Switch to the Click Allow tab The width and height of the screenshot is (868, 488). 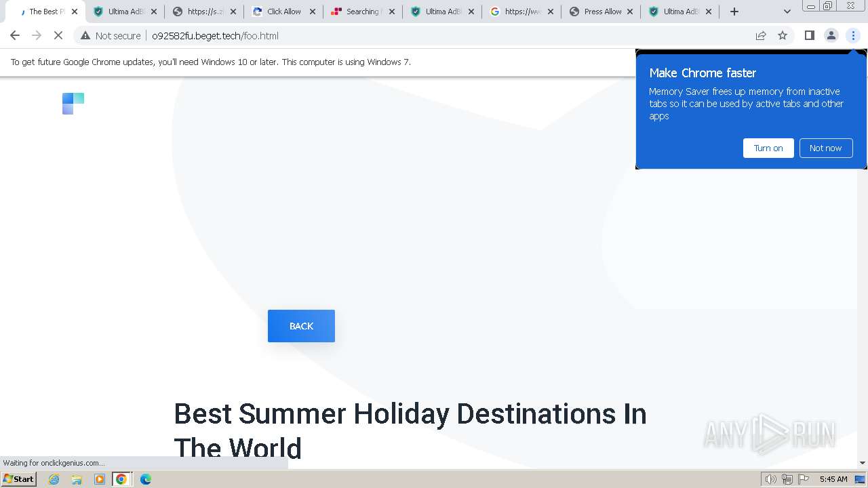tap(284, 12)
